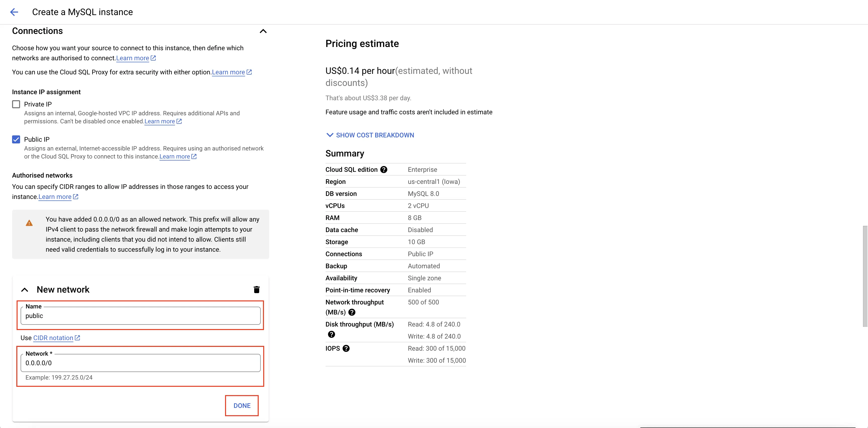Click 'Read: 300 of 15,000' IOPS value
This screenshot has height=428, width=868.
436,348
